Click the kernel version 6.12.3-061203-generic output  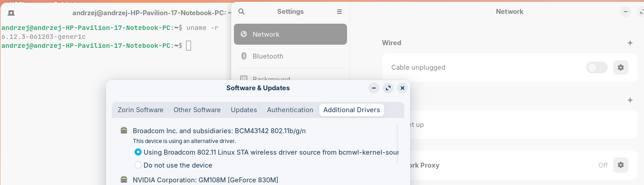click(43, 37)
